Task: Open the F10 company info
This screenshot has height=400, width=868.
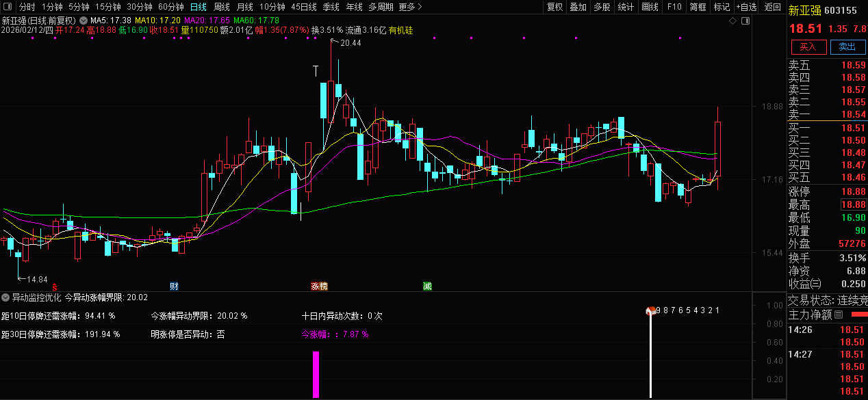Action: click(674, 7)
